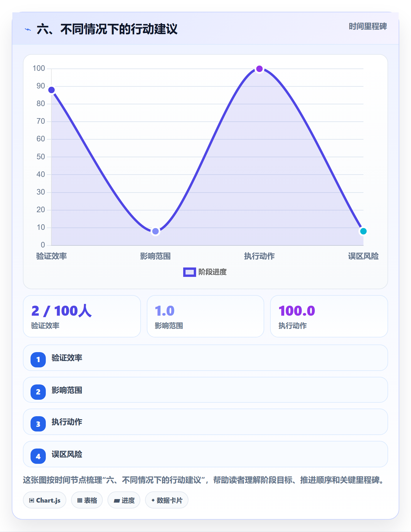Click the 误区风险 text in milestone row 4
The image size is (411, 532).
[x=67, y=454]
